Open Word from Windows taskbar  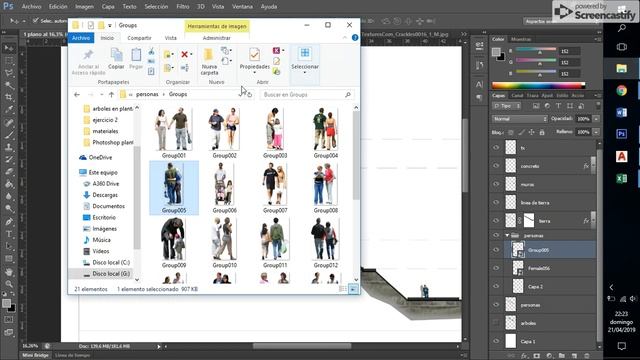coord(621,112)
